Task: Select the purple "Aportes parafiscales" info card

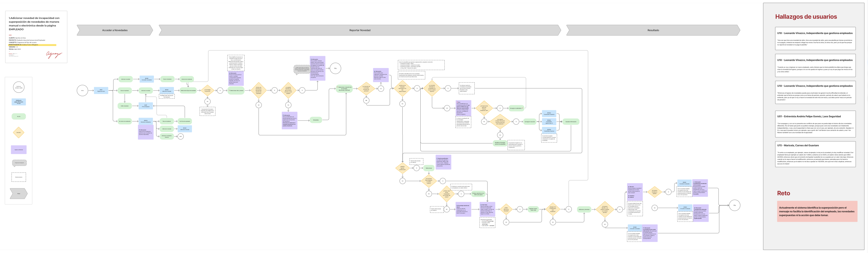Action: (x=444, y=162)
